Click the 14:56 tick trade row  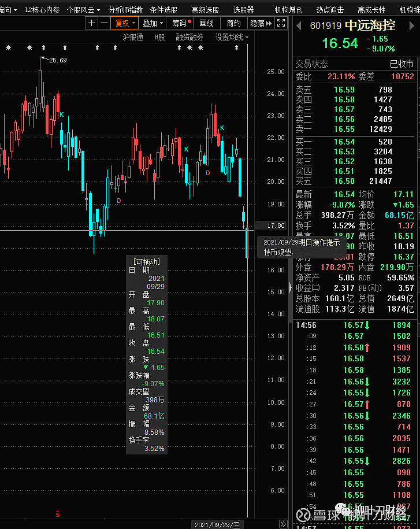[354, 325]
